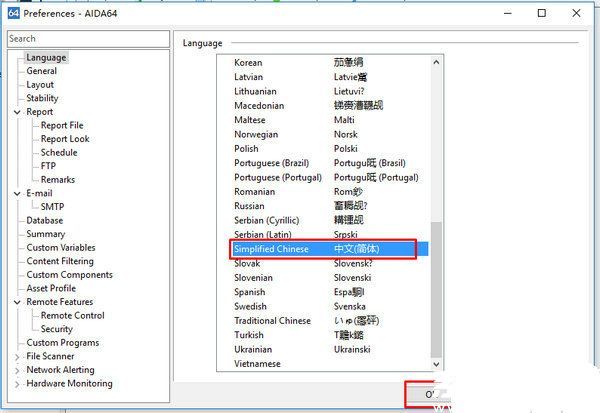
Task: Maximize the Preferences window
Action: click(x=542, y=14)
